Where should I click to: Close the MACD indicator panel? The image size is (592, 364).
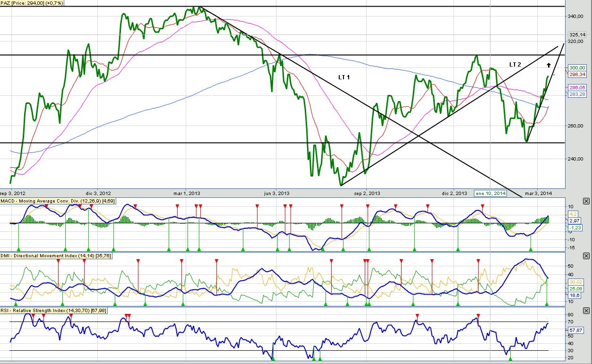point(586,201)
